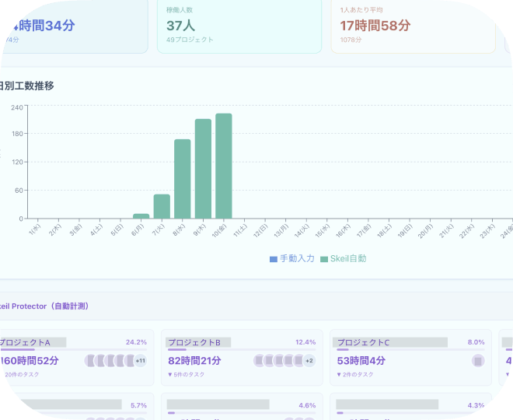Click the +11 members badge on プロジェクトA
Viewport: 513px width, 420px height.
click(x=140, y=361)
